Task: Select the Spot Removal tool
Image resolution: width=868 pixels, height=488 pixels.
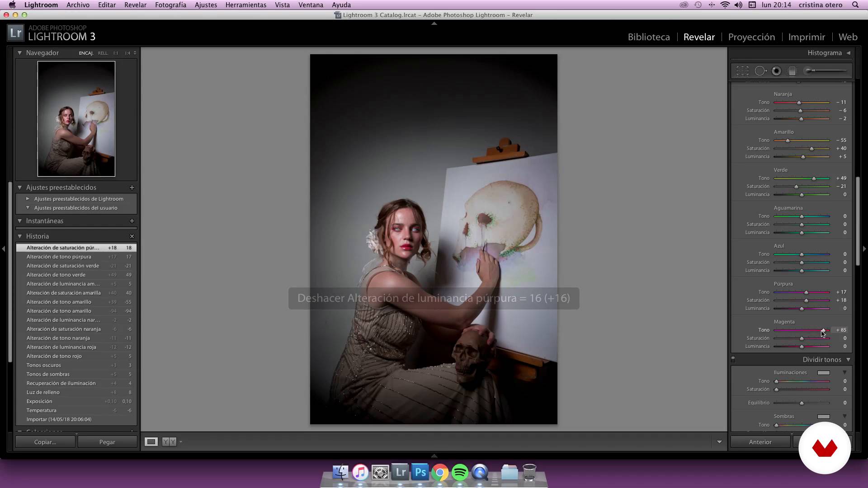Action: [760, 71]
